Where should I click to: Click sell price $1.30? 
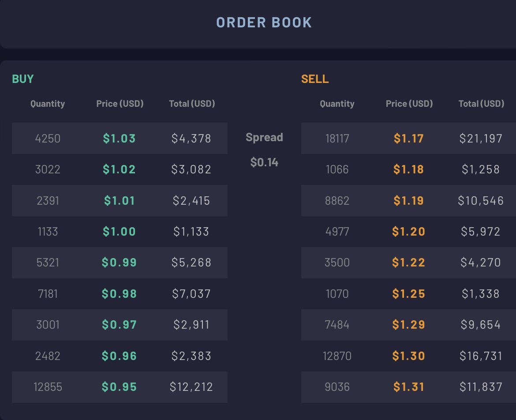(409, 356)
